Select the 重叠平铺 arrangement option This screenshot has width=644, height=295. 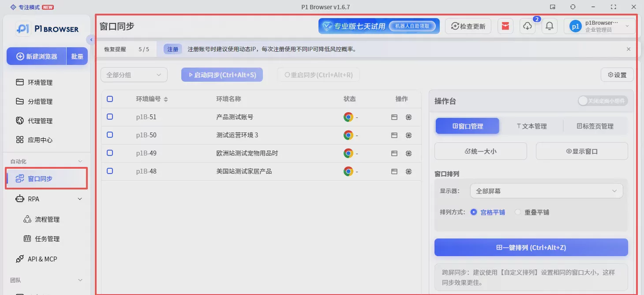click(532, 212)
